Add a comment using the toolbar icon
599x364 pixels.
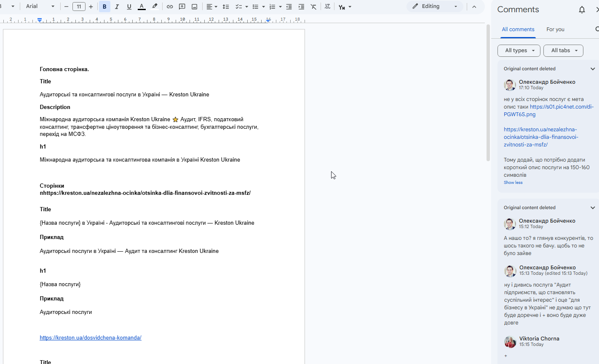[182, 7]
